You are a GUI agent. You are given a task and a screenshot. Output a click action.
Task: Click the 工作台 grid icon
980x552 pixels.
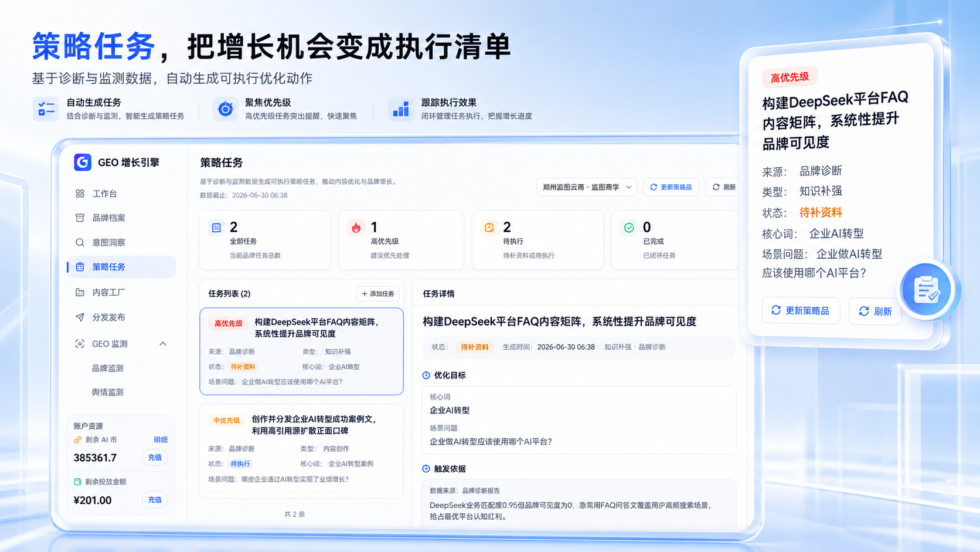click(x=80, y=194)
